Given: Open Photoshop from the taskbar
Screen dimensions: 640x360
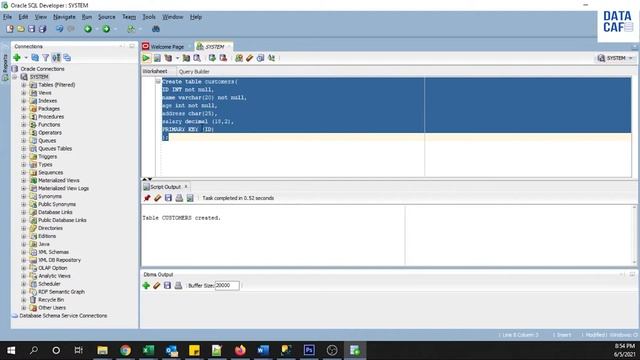Looking at the screenshot, I should tap(309, 350).
